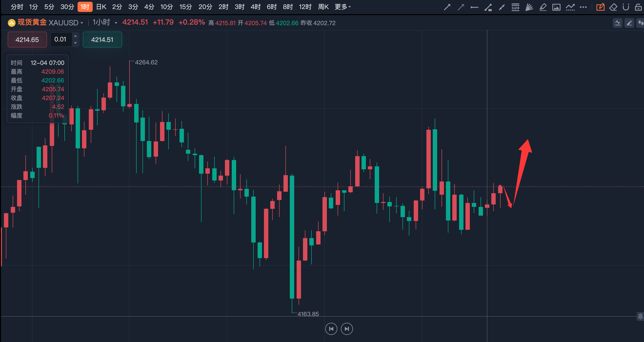The height and width of the screenshot is (342, 644).
Task: Select the solid arrow drawing tool
Action: coord(447,7)
